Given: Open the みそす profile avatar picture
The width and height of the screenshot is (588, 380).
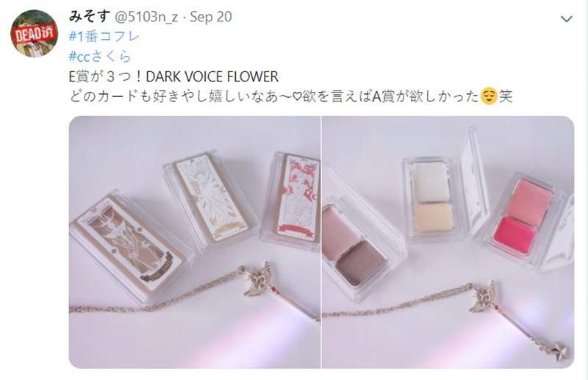Looking at the screenshot, I should (34, 33).
